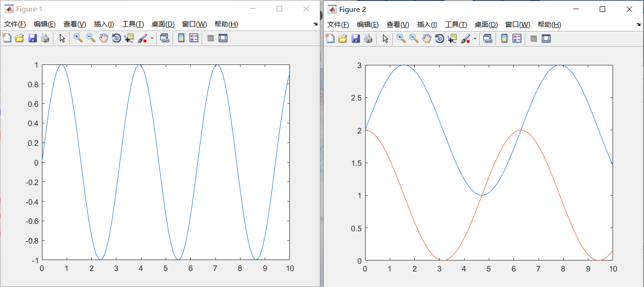
Task: Click Open File icon in Figure 2
Action: click(342, 39)
